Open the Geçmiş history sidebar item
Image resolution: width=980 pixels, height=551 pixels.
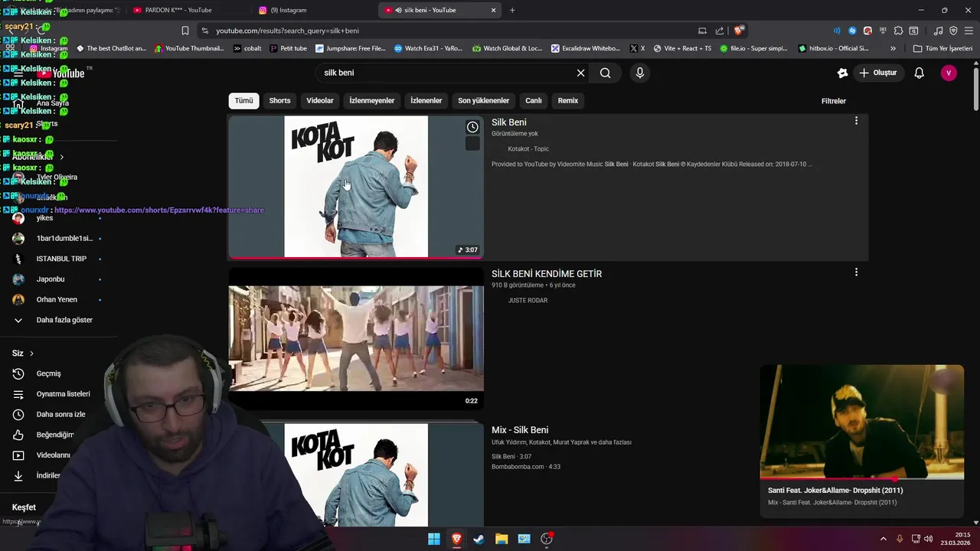tap(48, 373)
